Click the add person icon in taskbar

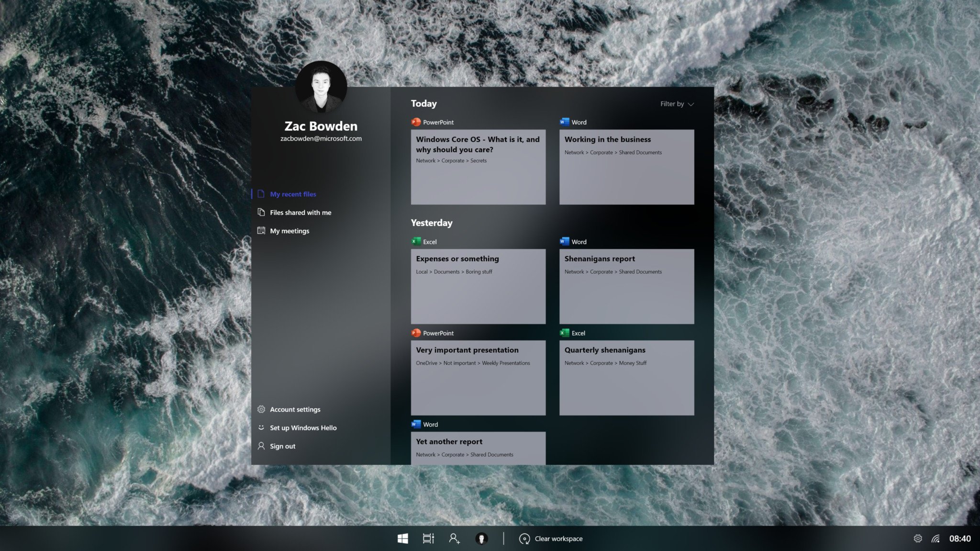pyautogui.click(x=454, y=539)
